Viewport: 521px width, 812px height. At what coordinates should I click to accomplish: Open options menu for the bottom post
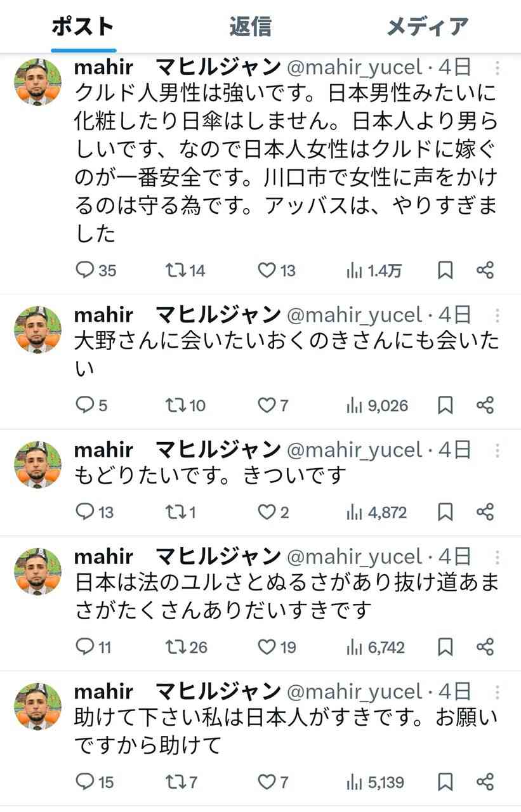497,691
